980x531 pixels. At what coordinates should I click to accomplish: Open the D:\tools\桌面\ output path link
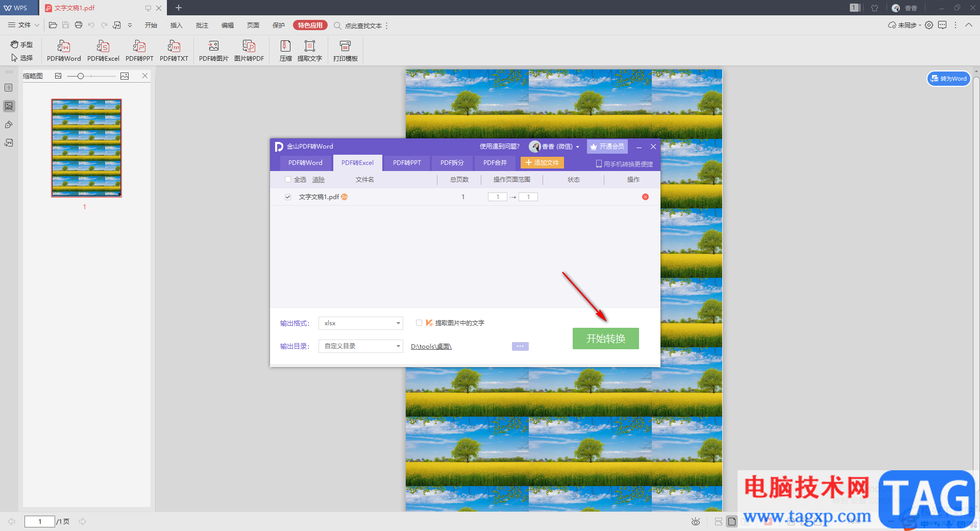pos(431,347)
